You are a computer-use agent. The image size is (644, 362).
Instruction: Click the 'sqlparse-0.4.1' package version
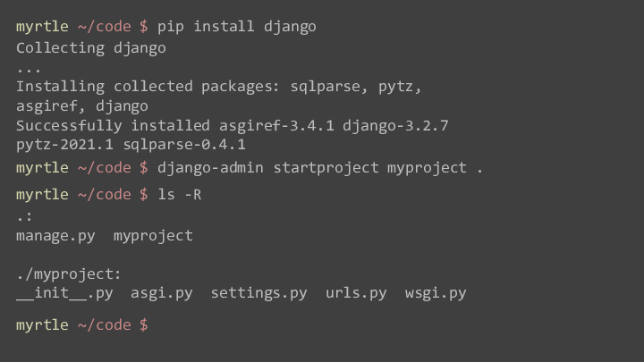coord(184,145)
